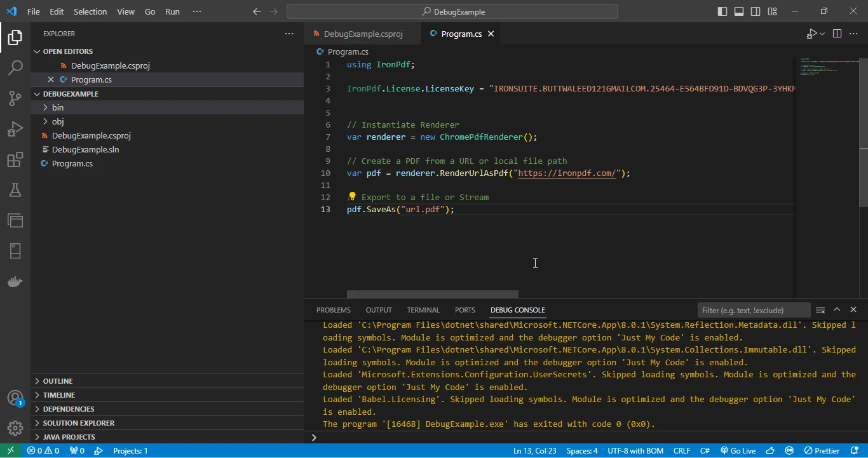Expand the obj folder
This screenshot has height=458, width=868.
167,121
